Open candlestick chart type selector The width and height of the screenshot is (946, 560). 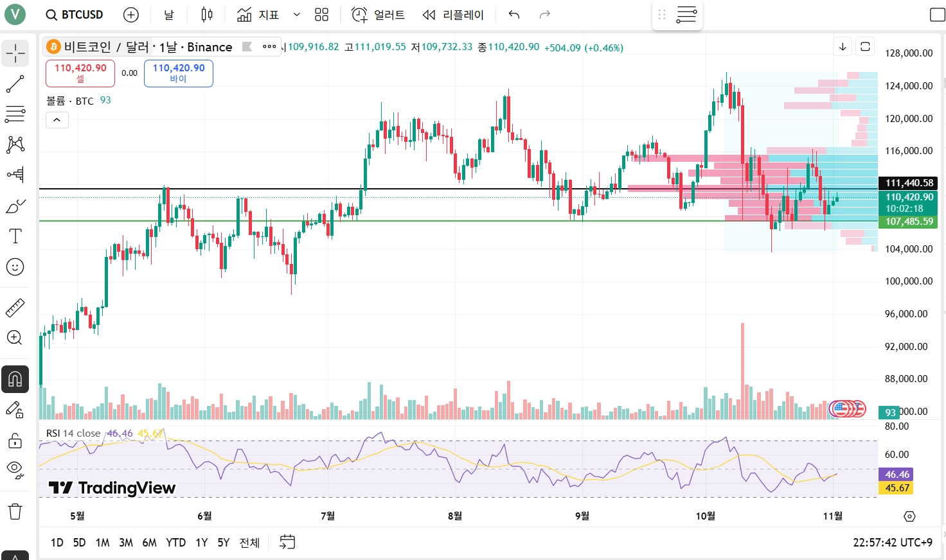coord(207,15)
